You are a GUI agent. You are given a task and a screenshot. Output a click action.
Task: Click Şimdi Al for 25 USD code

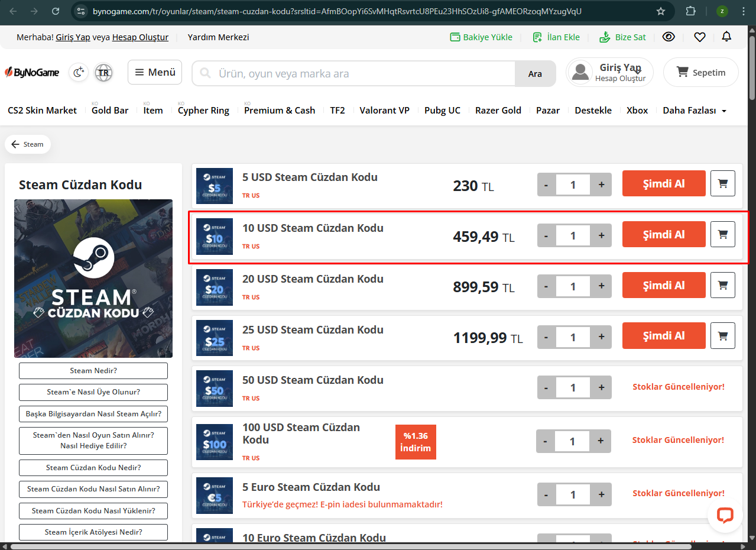664,335
